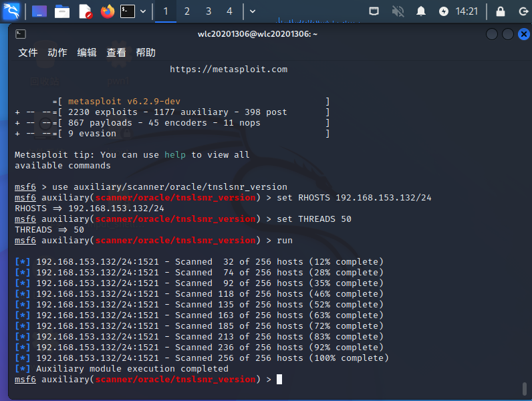
Task: Close the terminal window
Action: 524,34
